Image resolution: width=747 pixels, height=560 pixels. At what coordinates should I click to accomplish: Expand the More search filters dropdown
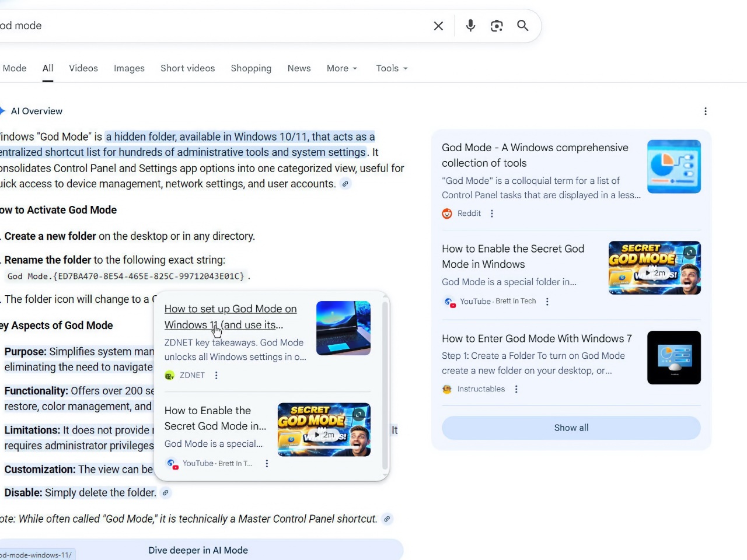(341, 68)
